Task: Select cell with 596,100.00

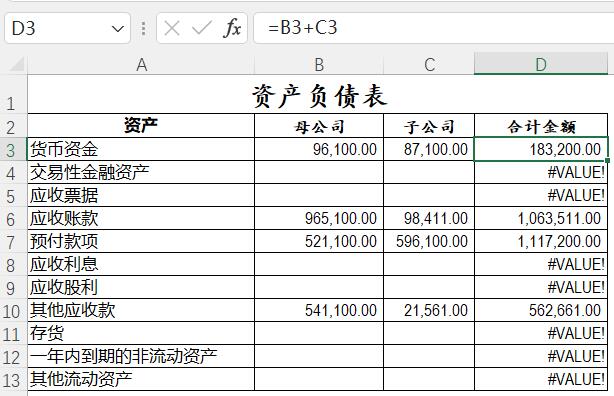Action: click(x=429, y=241)
